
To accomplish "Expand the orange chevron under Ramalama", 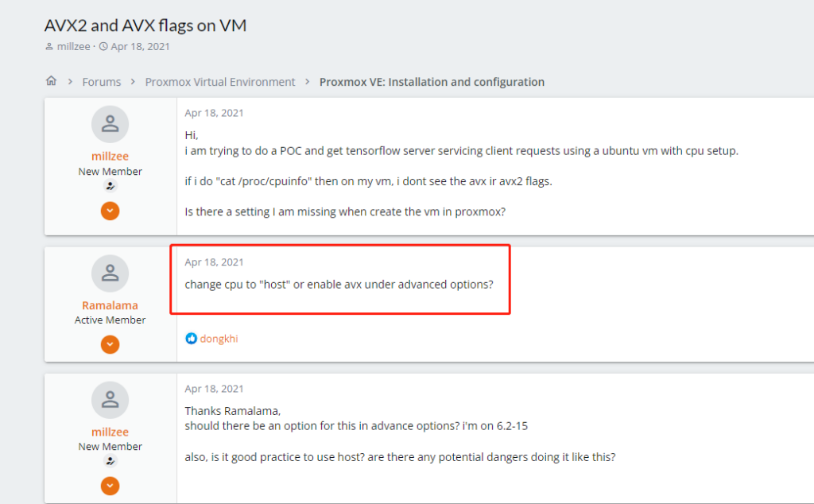I will [110, 344].
